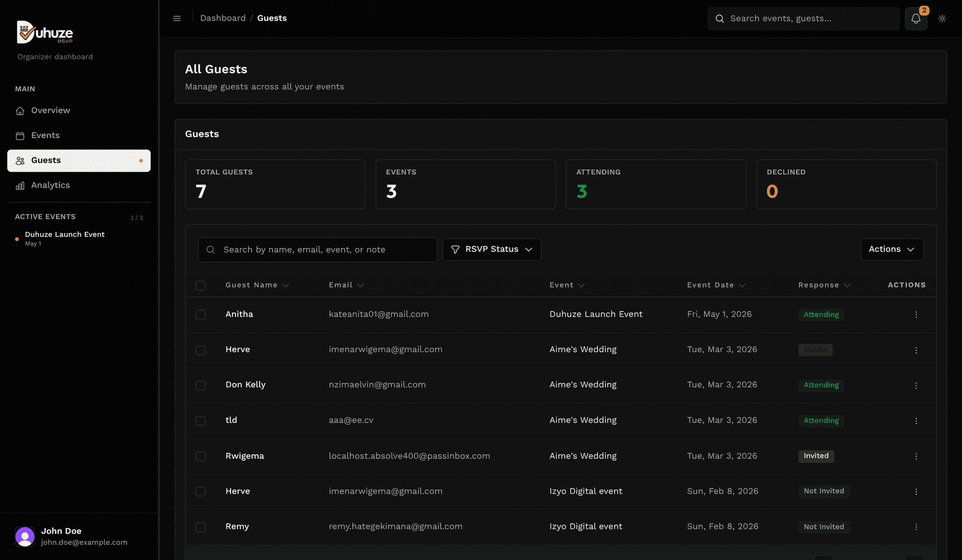This screenshot has width=962, height=560.
Task: Click the Guests people icon
Action: click(x=20, y=161)
